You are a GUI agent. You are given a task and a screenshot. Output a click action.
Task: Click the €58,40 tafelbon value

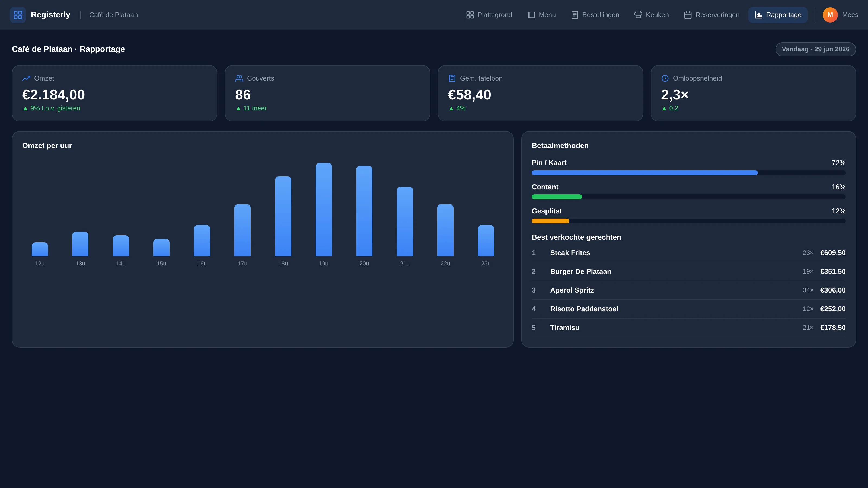click(469, 95)
